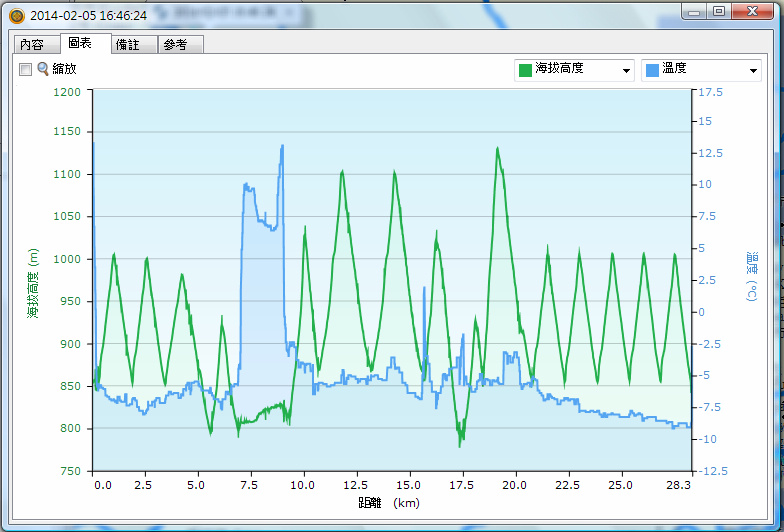Switch to the 內容 tab
784x532 pixels.
(x=32, y=45)
